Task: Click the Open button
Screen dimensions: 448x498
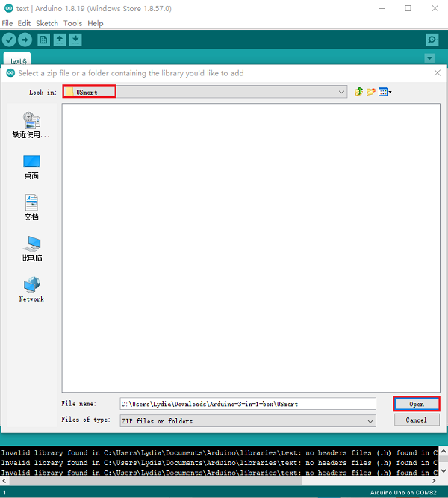Action: pos(417,404)
